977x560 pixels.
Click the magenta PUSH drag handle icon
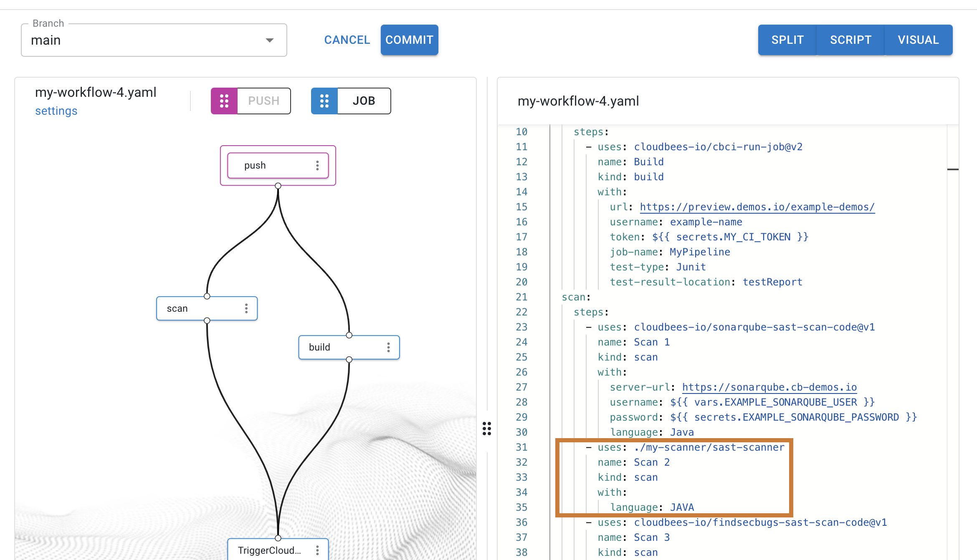tap(224, 101)
